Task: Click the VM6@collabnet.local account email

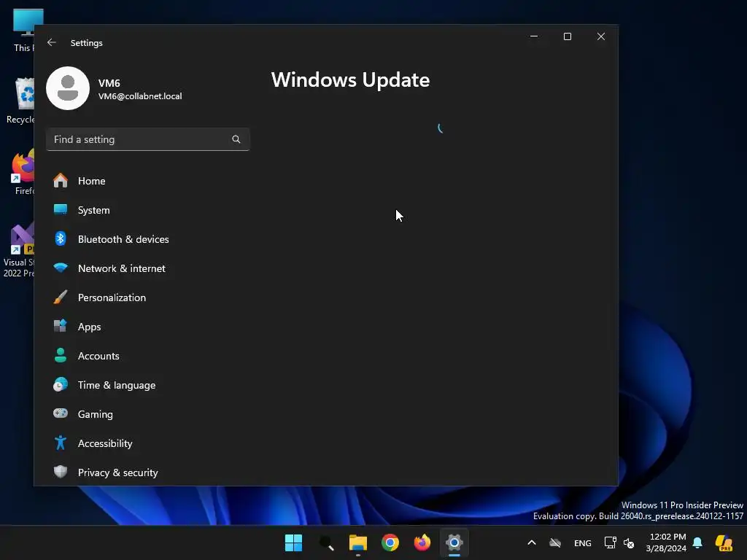Action: tap(140, 96)
